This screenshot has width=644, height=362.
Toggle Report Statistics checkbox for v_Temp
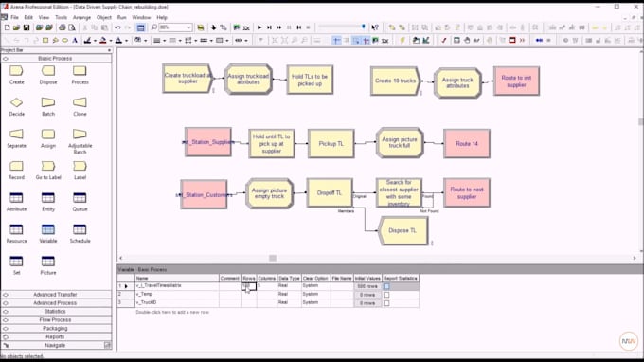coord(386,295)
